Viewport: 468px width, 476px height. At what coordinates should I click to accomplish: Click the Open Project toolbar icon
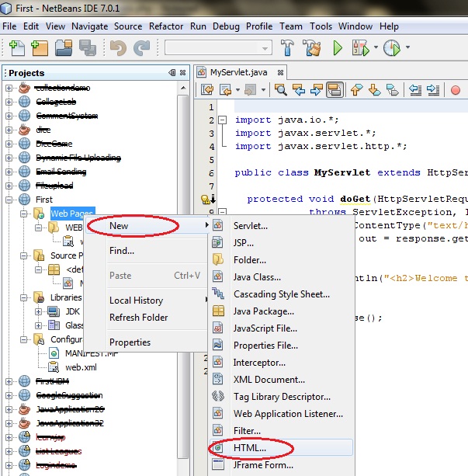[x=64, y=48]
